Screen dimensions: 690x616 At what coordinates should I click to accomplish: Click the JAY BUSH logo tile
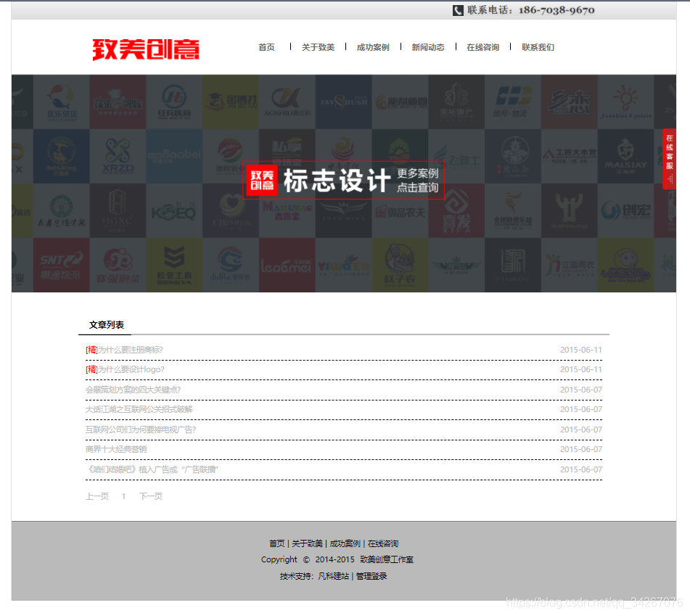click(x=343, y=102)
